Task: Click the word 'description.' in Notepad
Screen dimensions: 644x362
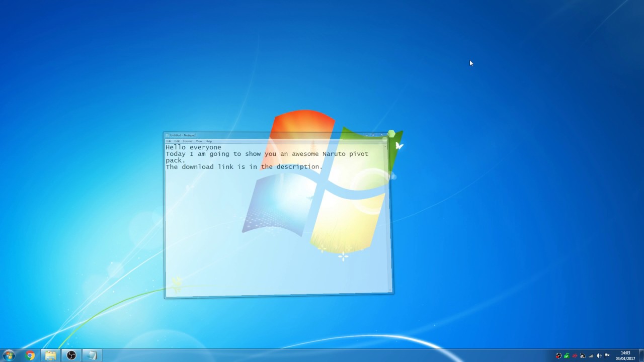Action: tap(299, 167)
